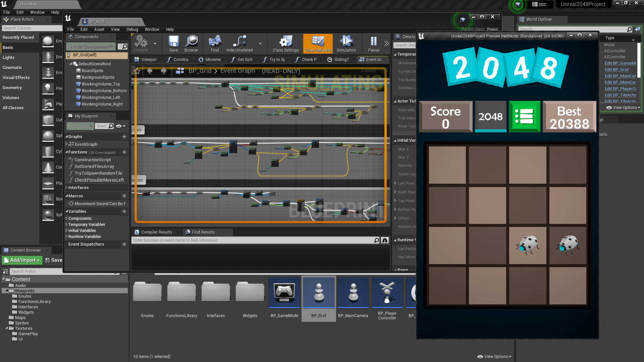
Task: Click Save button in Content Browser
Action: tap(53, 260)
